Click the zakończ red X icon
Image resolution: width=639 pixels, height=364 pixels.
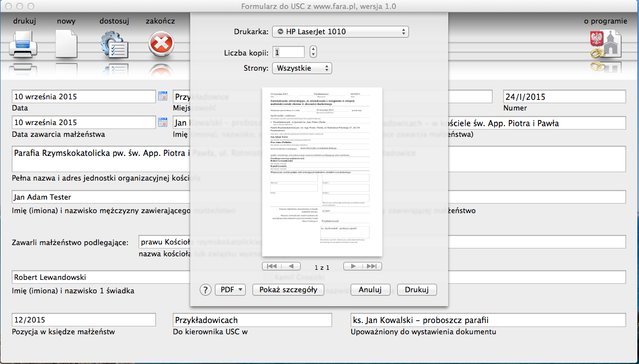[x=161, y=44]
